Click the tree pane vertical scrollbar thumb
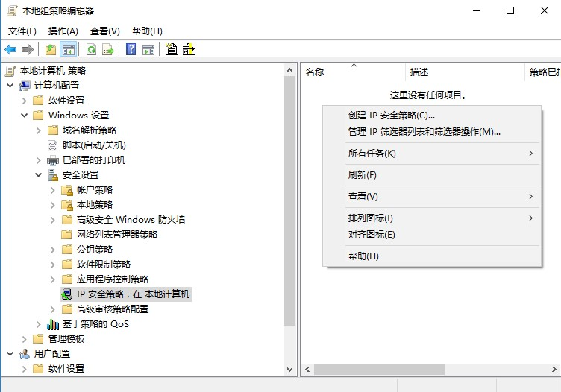 click(x=290, y=200)
